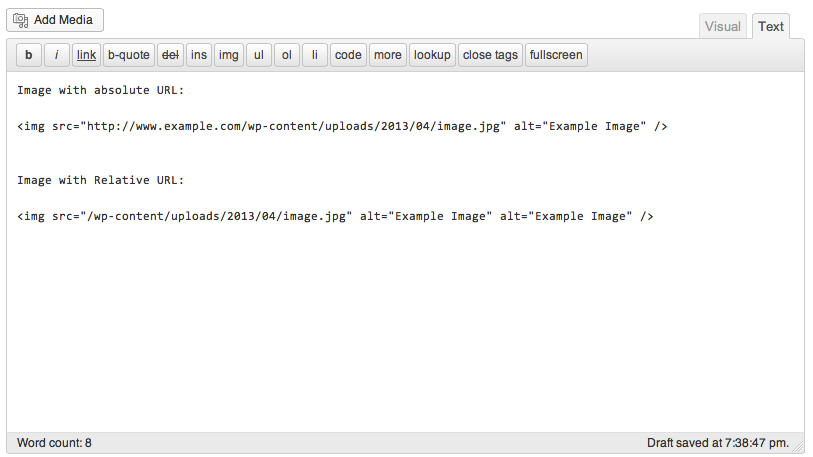Apply bold with the b button
The width and height of the screenshot is (813, 457).
click(29, 55)
